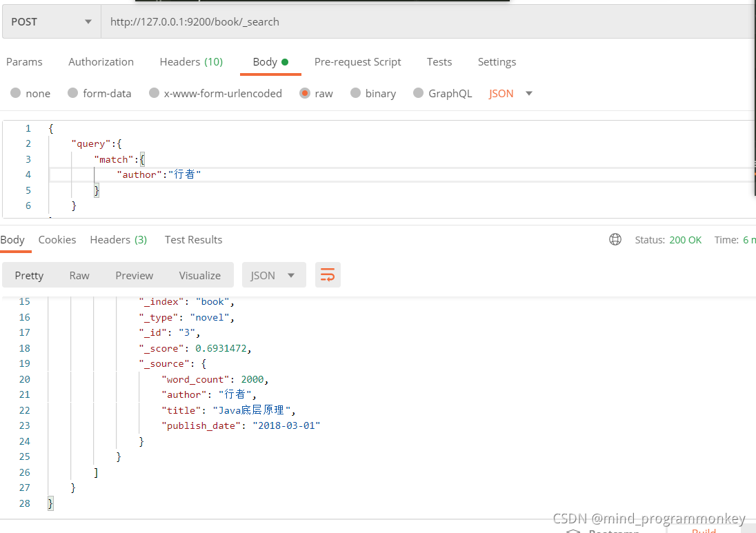
Task: Open the POST method dropdown
Action: pyautogui.click(x=51, y=21)
